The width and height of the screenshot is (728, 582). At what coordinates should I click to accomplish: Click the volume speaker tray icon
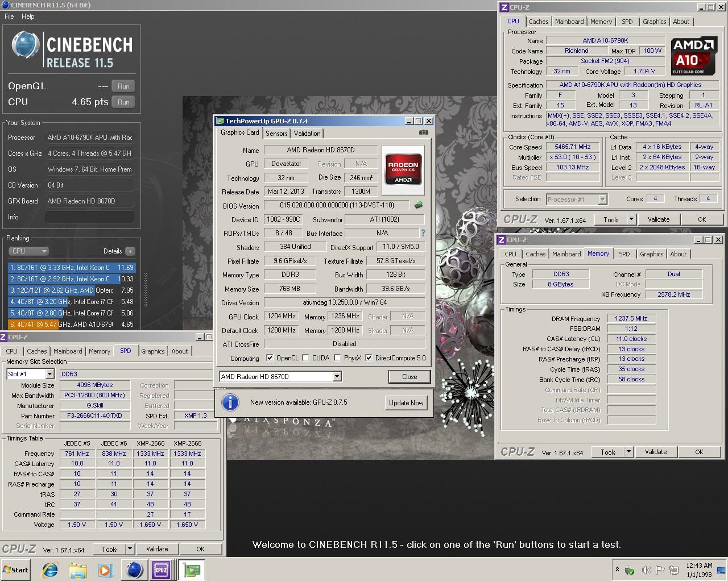tap(647, 570)
